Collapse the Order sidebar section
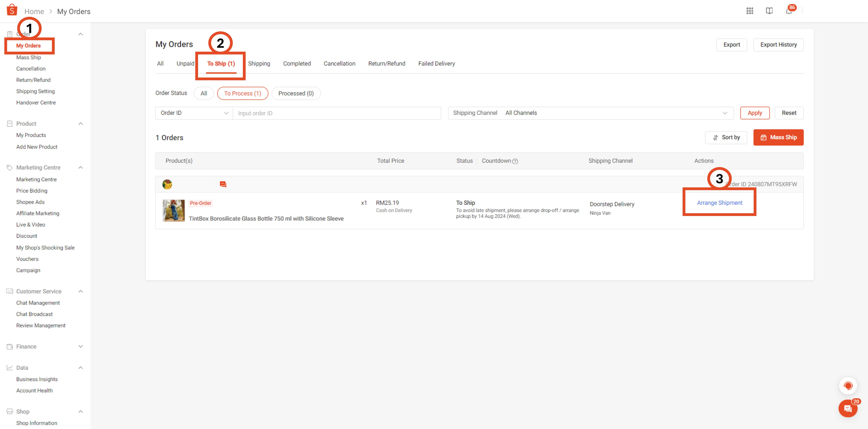 [81, 34]
